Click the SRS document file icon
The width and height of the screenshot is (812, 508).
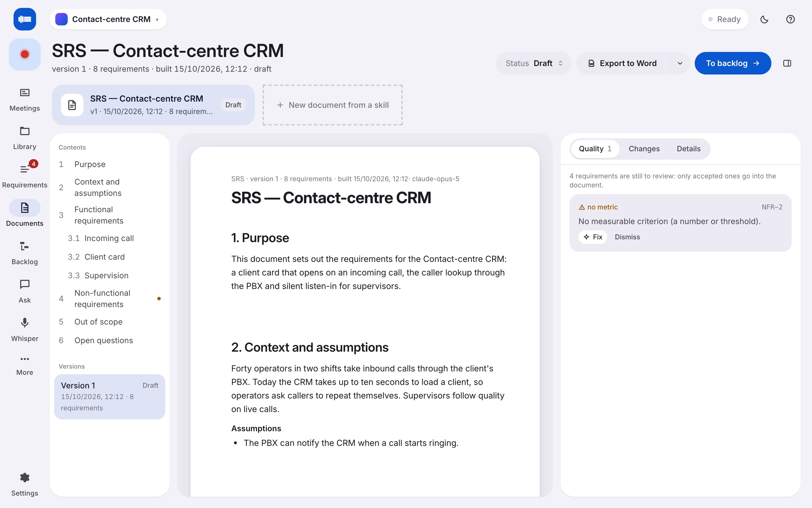(72, 105)
